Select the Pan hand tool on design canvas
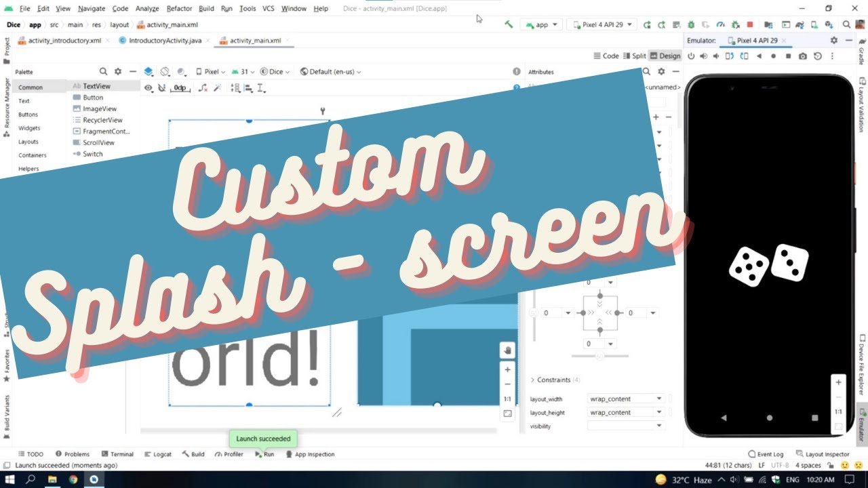The width and height of the screenshot is (868, 488). click(x=507, y=350)
